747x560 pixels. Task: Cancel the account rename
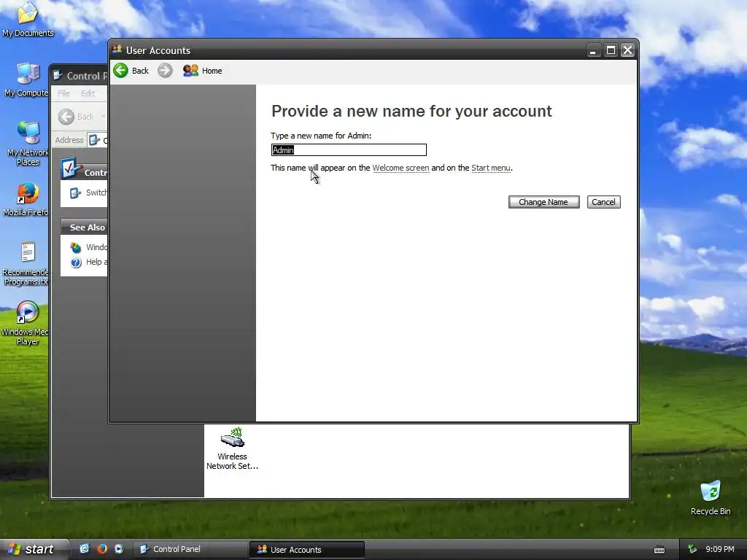click(603, 202)
